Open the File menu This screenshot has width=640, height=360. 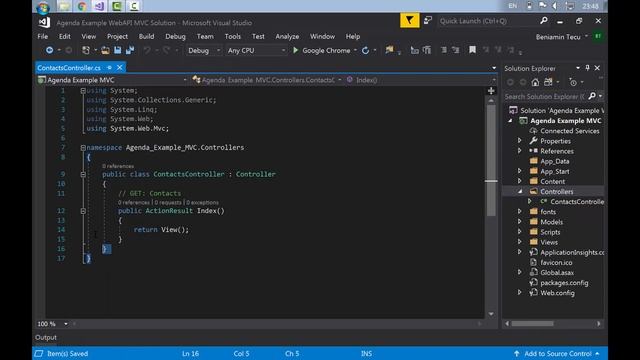tap(42, 36)
